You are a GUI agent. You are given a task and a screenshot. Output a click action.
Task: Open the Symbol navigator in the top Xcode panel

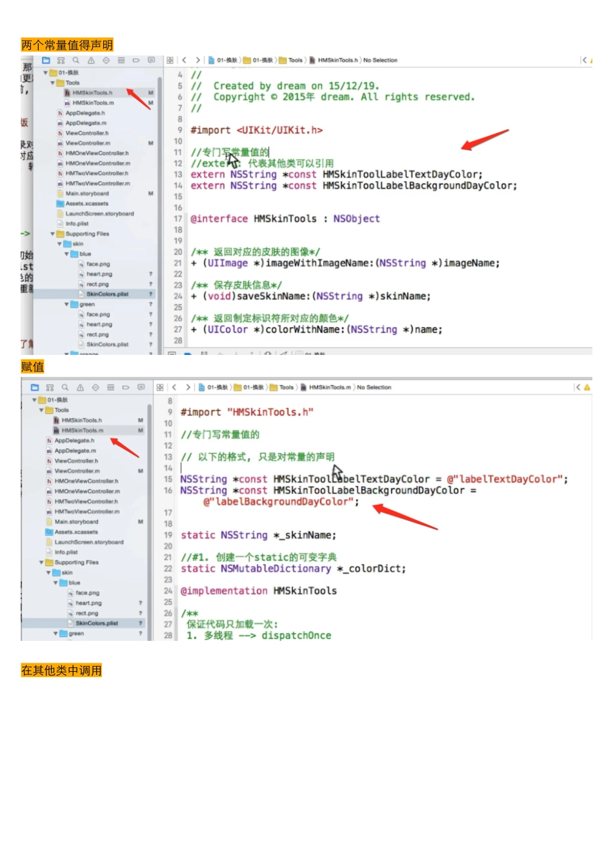click(61, 60)
